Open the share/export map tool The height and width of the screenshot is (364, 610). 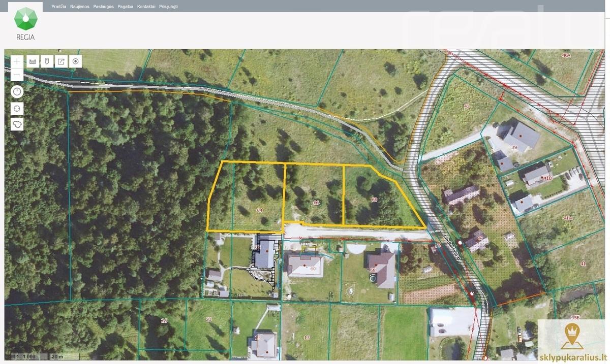point(61,61)
